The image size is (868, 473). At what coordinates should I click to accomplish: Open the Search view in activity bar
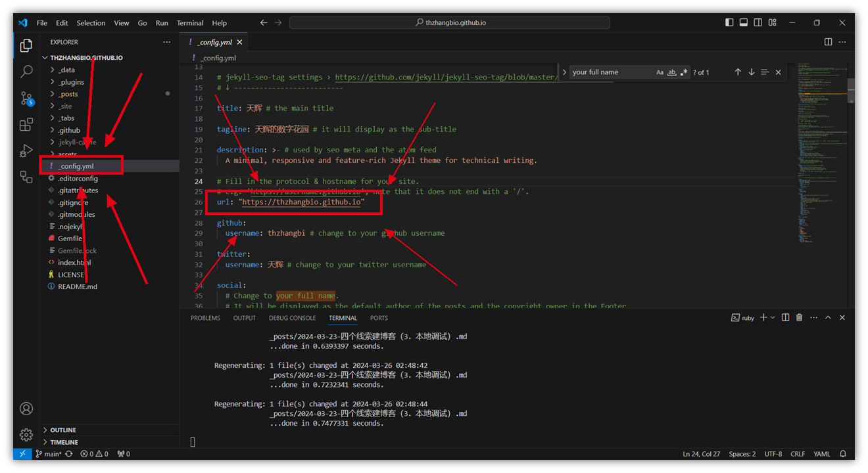click(x=26, y=71)
